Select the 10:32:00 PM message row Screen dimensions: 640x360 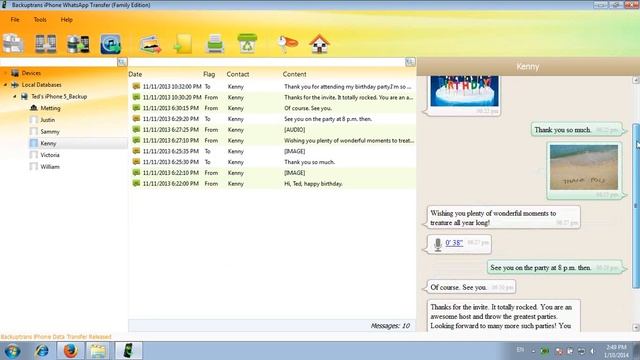click(x=272, y=87)
